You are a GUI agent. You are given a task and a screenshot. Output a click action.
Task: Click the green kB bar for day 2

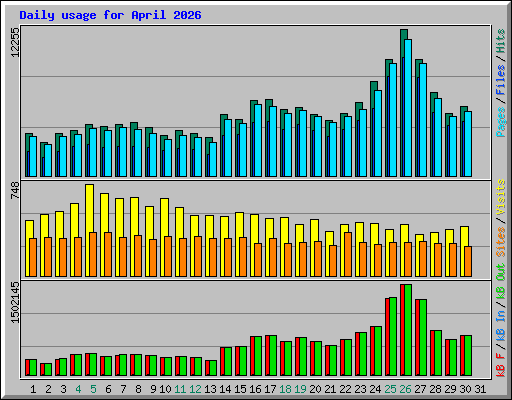pyautogui.click(x=48, y=370)
